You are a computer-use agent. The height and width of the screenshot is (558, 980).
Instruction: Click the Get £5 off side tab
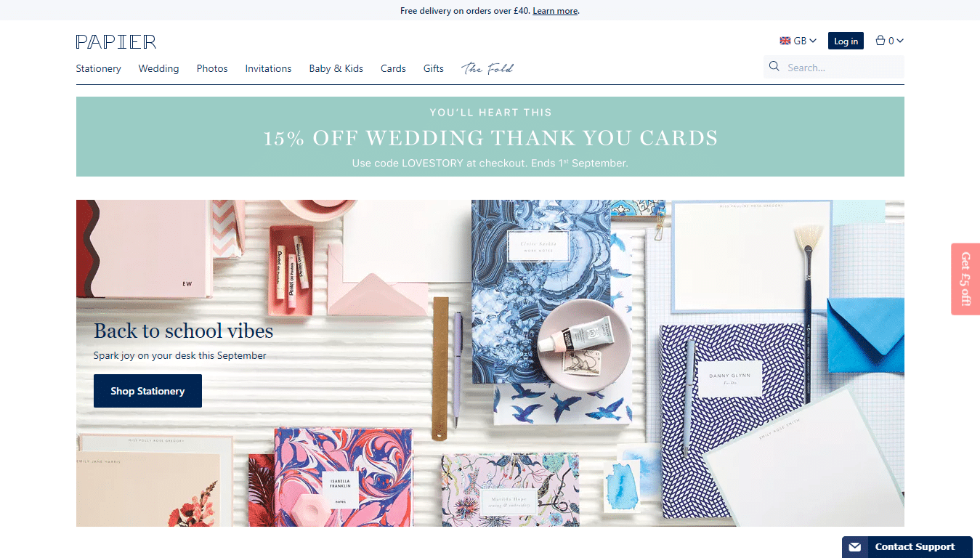click(x=965, y=279)
